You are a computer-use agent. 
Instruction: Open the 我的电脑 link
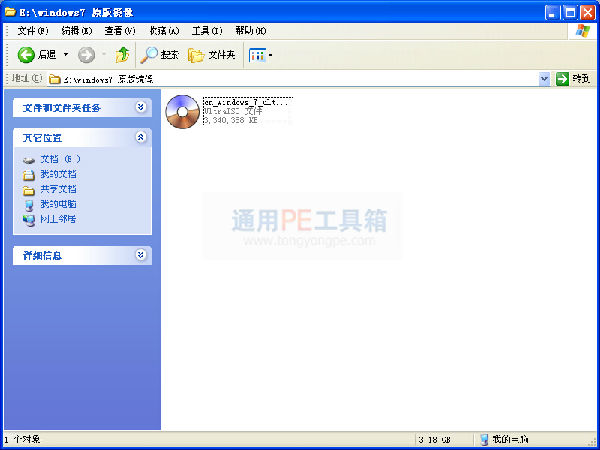coord(58,204)
